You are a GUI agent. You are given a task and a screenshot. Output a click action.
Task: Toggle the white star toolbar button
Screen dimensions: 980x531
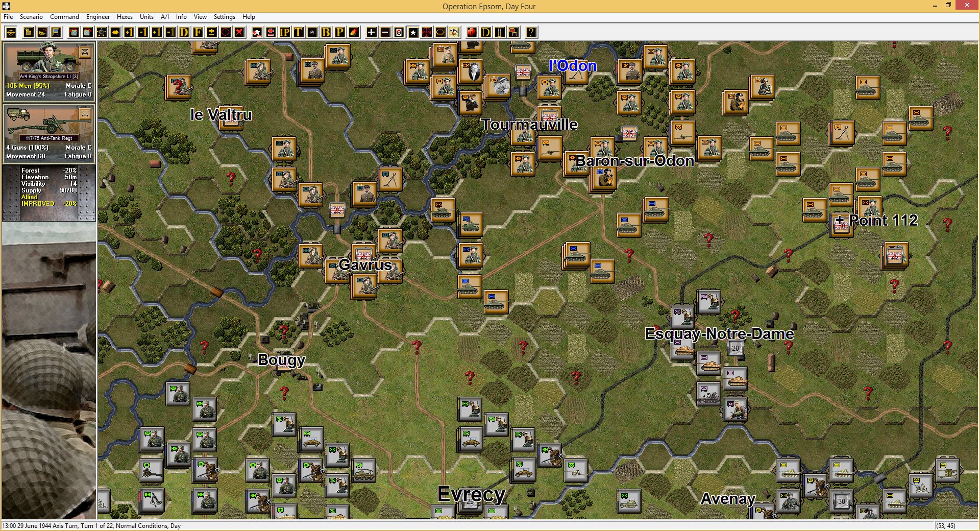point(413,33)
